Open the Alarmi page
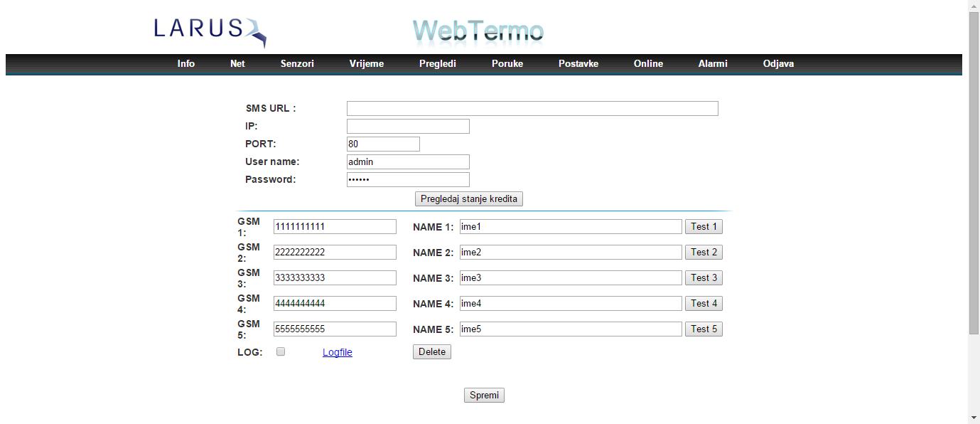This screenshot has width=980, height=424. pos(712,64)
